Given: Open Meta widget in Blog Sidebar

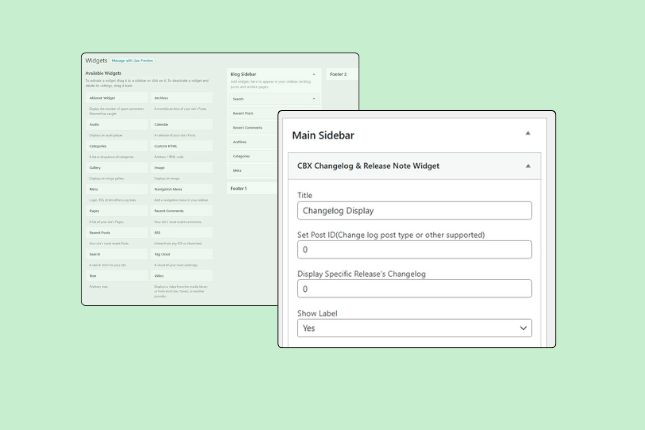Looking at the screenshot, I should coord(253,170).
